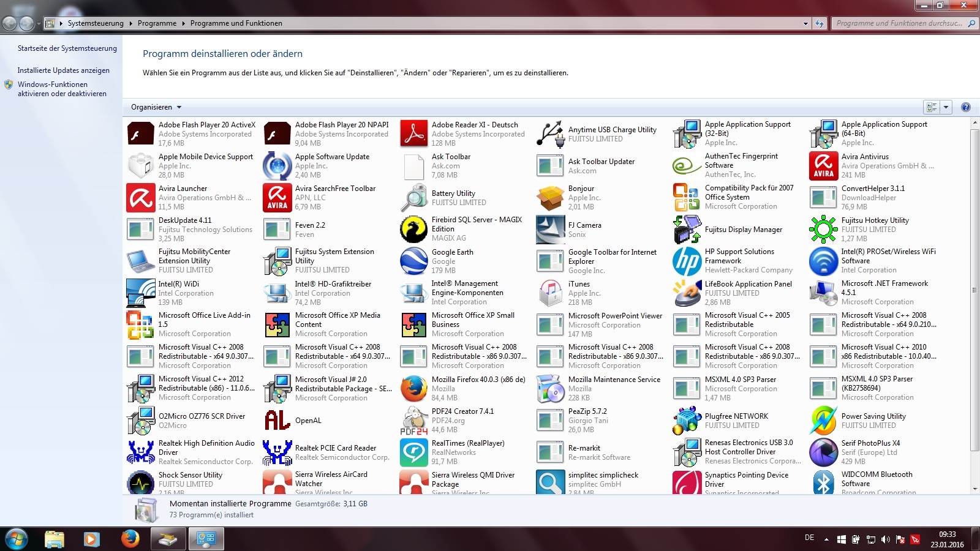980x551 pixels.
Task: Select the Battery Utility entry
Action: coord(465,197)
